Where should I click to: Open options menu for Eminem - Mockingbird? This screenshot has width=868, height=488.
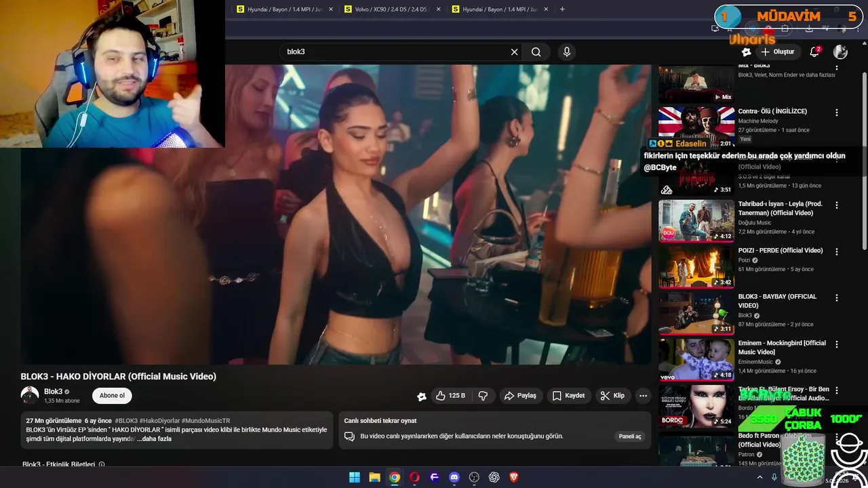(x=836, y=344)
